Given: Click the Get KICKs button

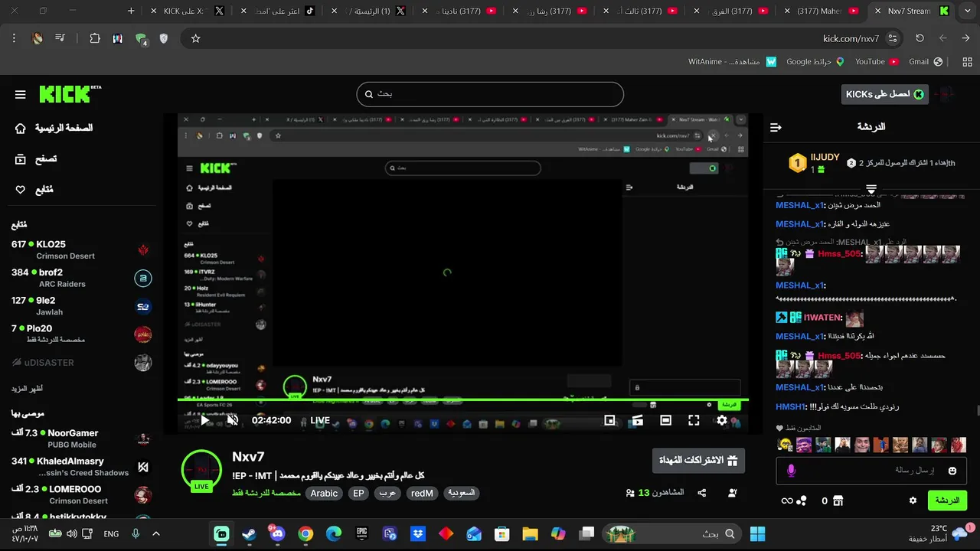Looking at the screenshot, I should (884, 94).
